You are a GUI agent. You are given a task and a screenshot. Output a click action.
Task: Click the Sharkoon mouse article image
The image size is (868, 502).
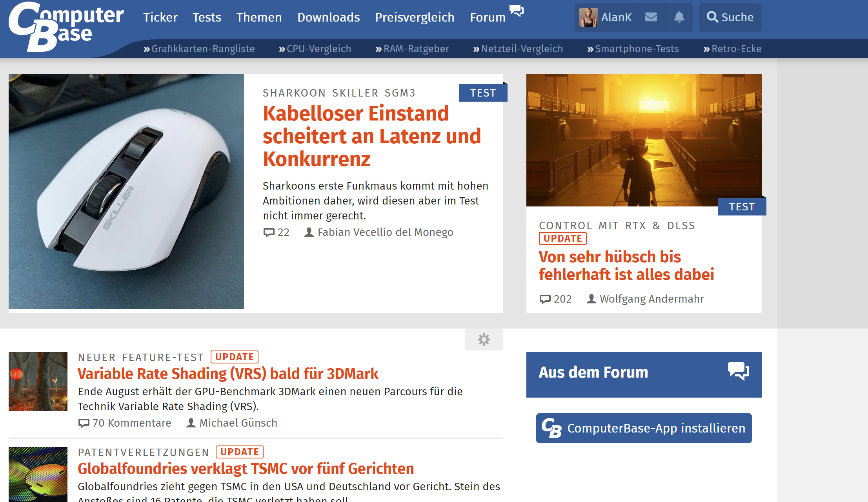tap(126, 192)
